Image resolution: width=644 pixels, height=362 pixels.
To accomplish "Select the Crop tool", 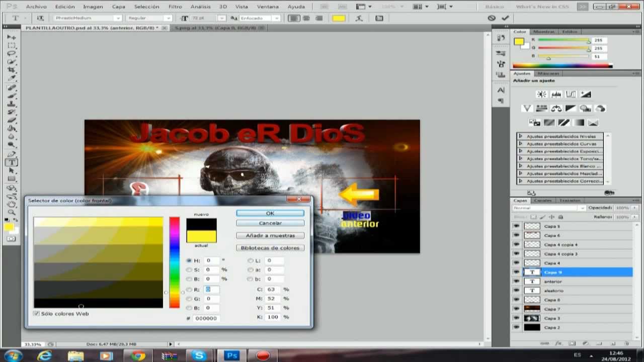I will coord(11,70).
